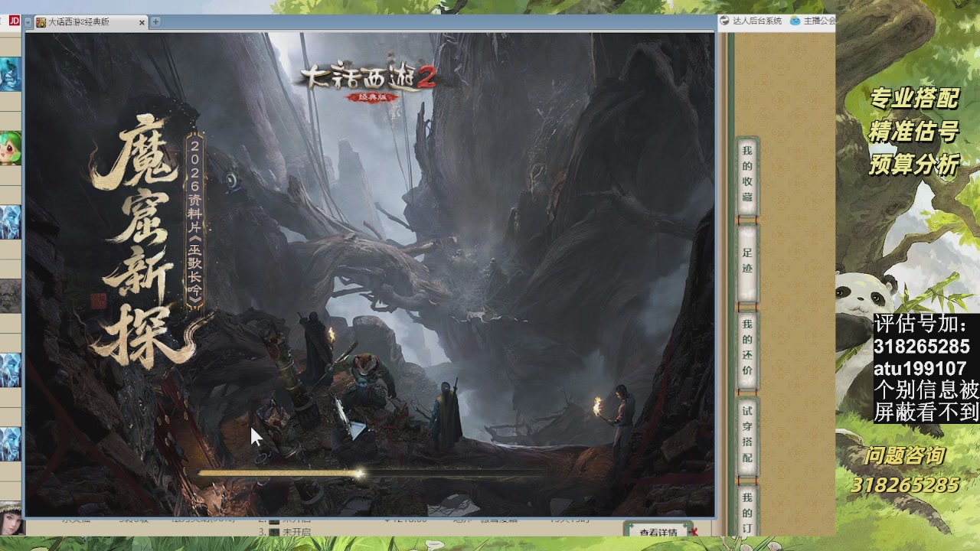980x551 pixels.
Task: Select the green-haired character avatar
Action: click(10, 148)
